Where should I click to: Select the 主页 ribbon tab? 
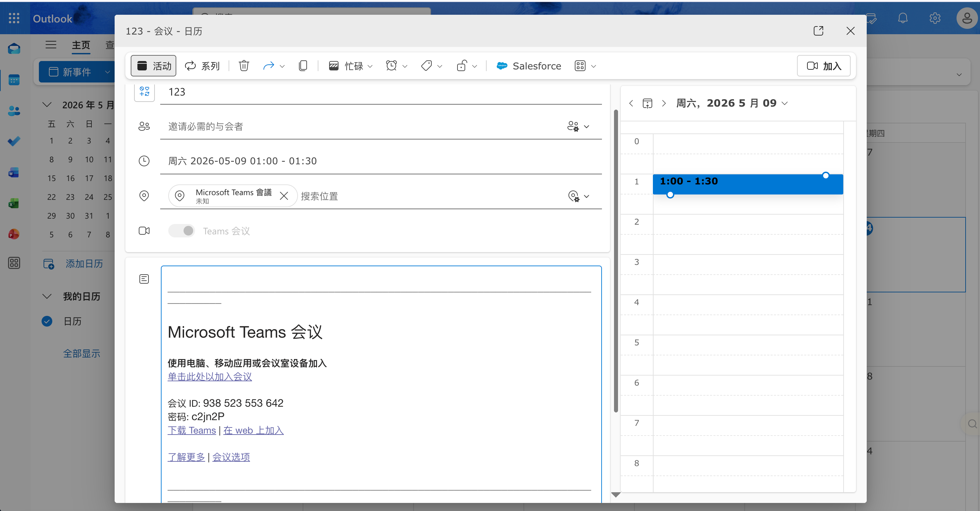(81, 45)
